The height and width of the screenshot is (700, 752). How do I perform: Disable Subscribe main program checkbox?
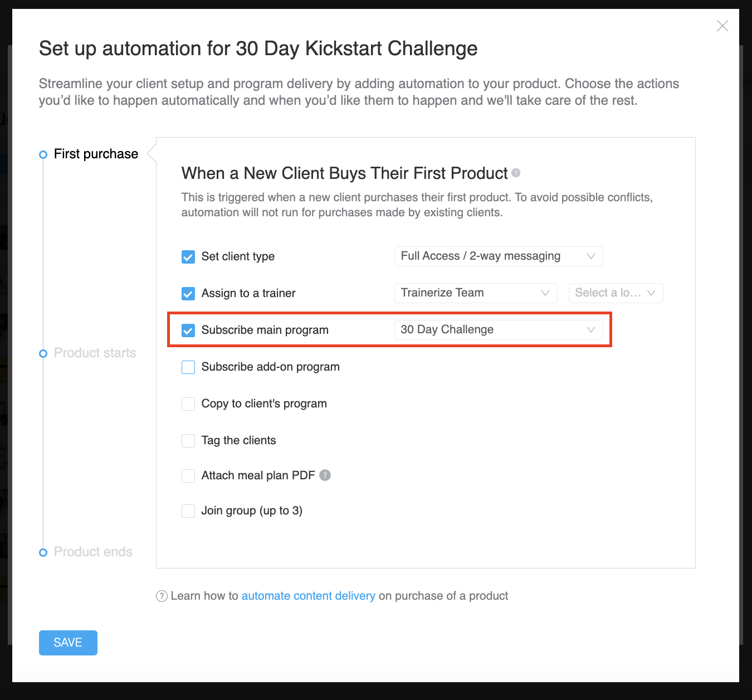(x=188, y=330)
